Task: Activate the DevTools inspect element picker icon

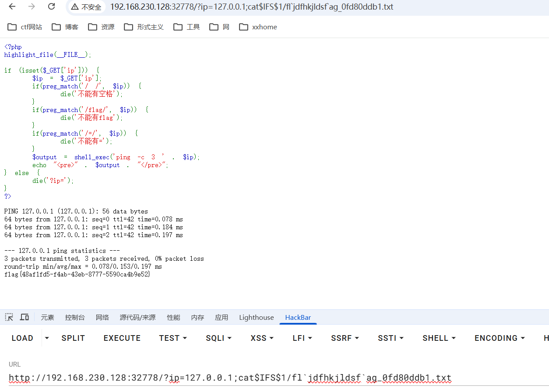Action: pos(9,317)
